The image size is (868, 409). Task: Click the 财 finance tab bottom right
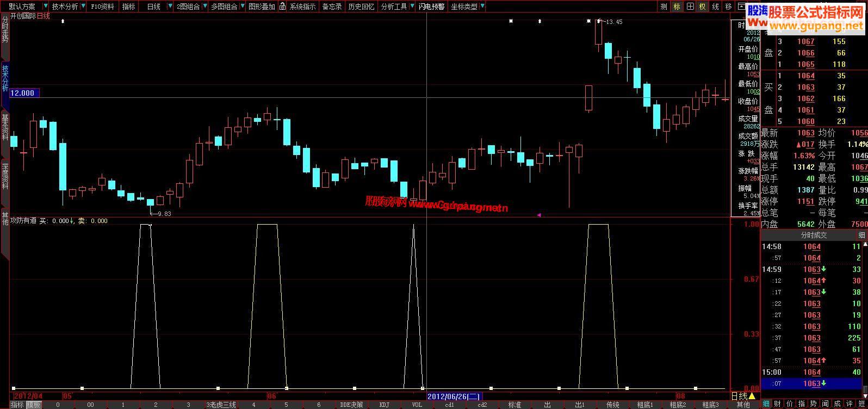pos(778,404)
